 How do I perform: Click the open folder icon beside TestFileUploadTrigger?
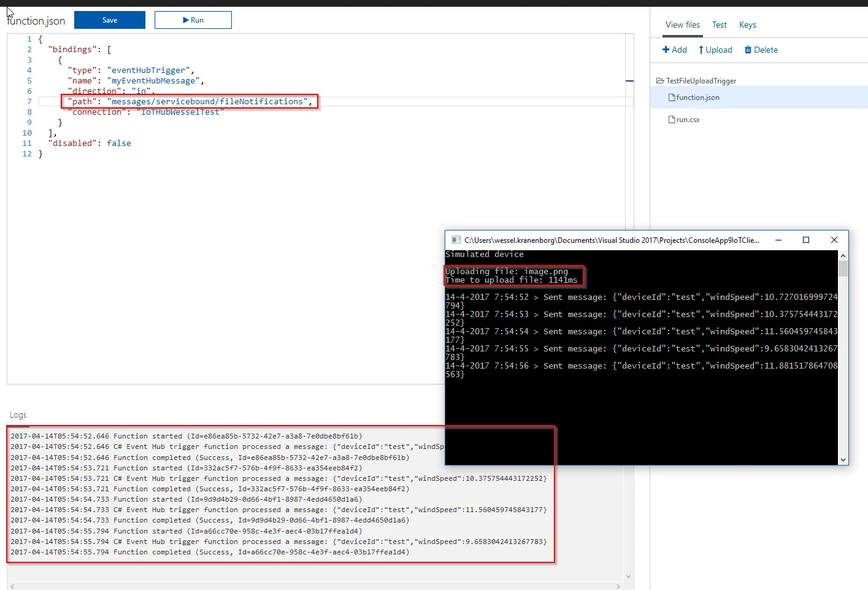pos(660,81)
